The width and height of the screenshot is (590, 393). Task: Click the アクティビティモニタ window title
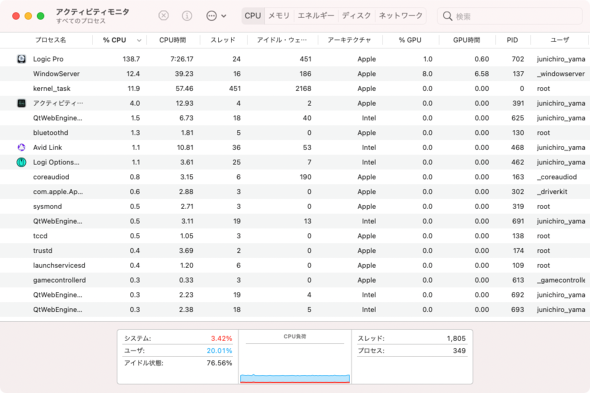coord(93,12)
